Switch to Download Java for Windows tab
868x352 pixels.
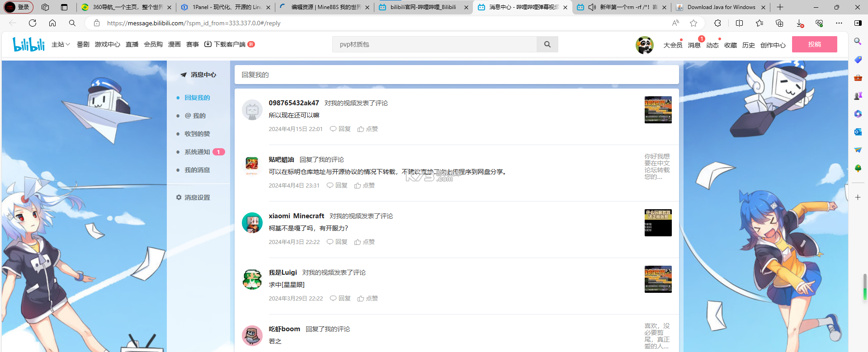[721, 7]
